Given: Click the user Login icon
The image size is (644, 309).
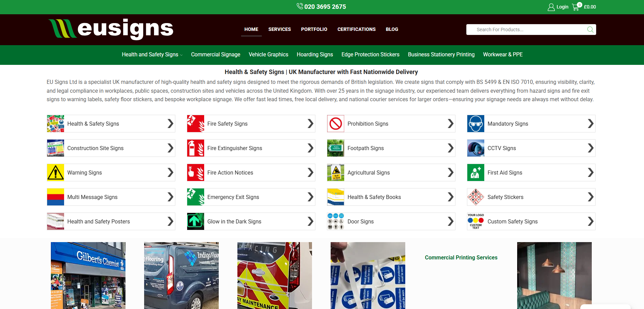Looking at the screenshot, I should click(551, 7).
